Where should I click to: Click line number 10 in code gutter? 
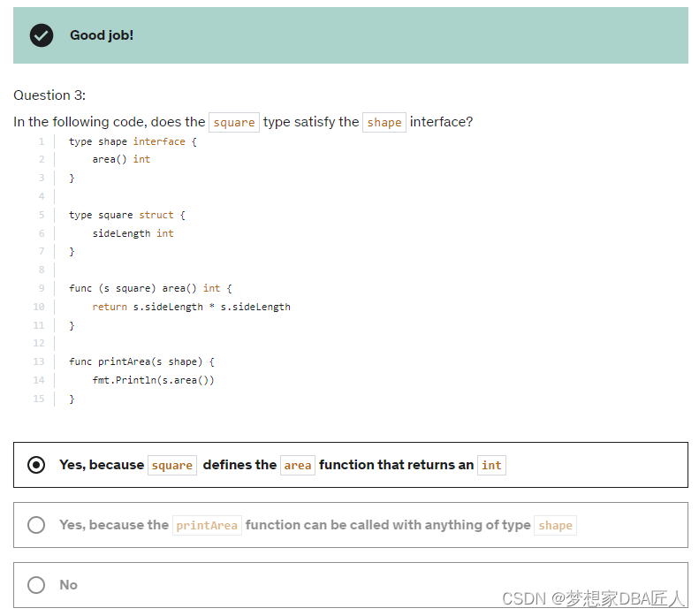39,307
